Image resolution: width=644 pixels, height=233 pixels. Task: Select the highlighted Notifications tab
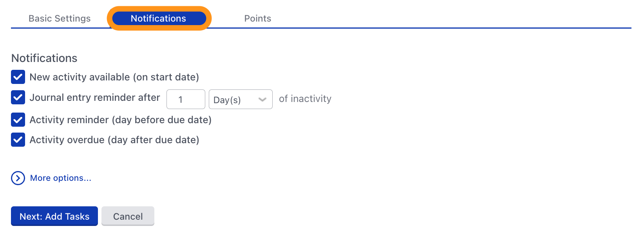pos(159,18)
